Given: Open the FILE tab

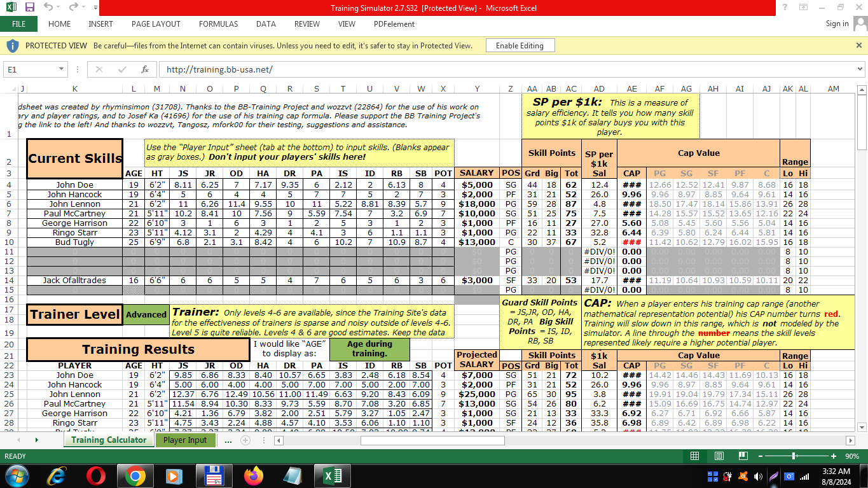Looking at the screenshot, I should (x=18, y=24).
